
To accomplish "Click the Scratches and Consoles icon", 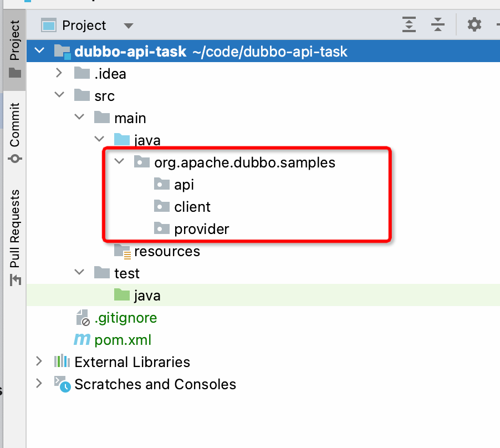I will tap(62, 384).
